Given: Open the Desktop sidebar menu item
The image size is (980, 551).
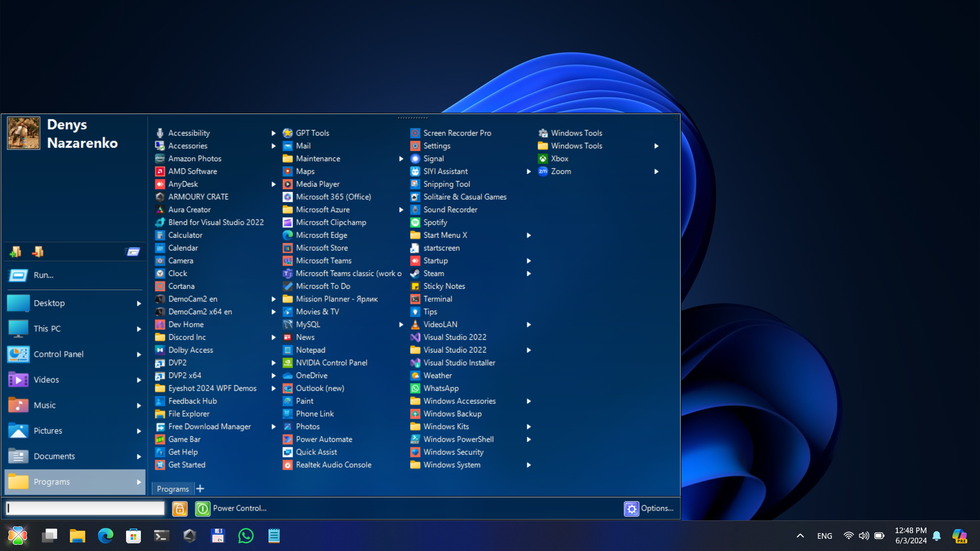Looking at the screenshot, I should pyautogui.click(x=75, y=303).
